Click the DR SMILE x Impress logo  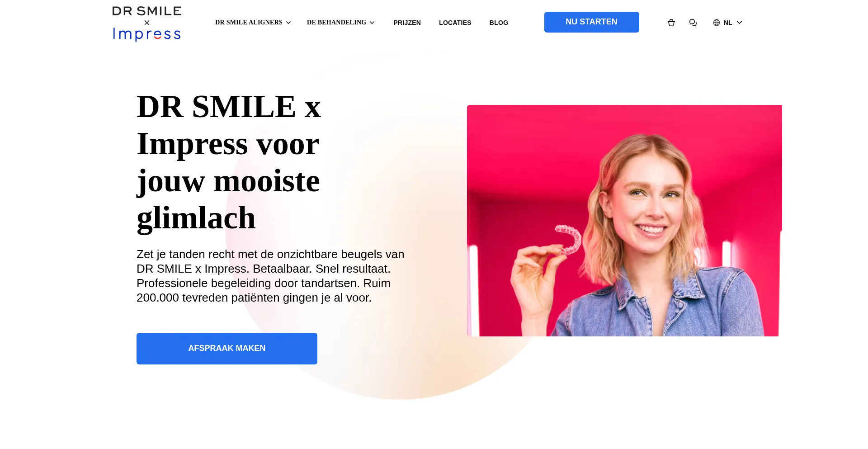(x=146, y=24)
